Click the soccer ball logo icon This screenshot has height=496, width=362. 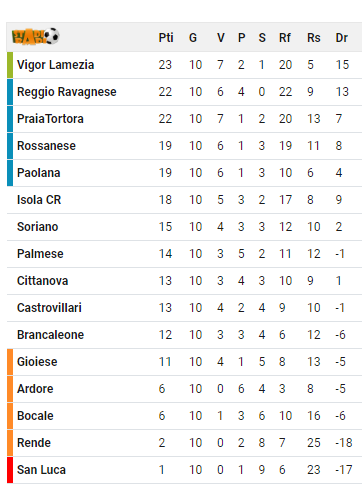click(35, 36)
